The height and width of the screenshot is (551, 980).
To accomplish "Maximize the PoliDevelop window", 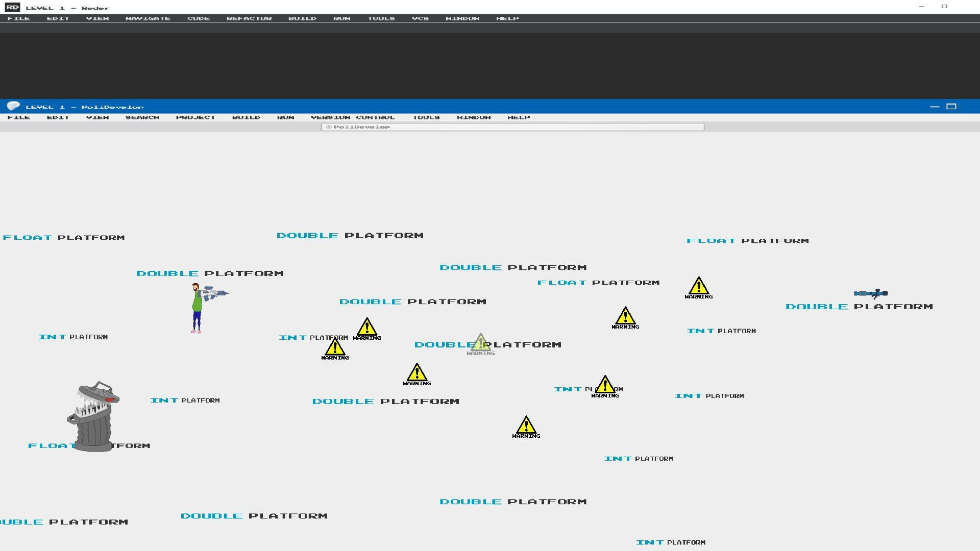I will pos(951,107).
